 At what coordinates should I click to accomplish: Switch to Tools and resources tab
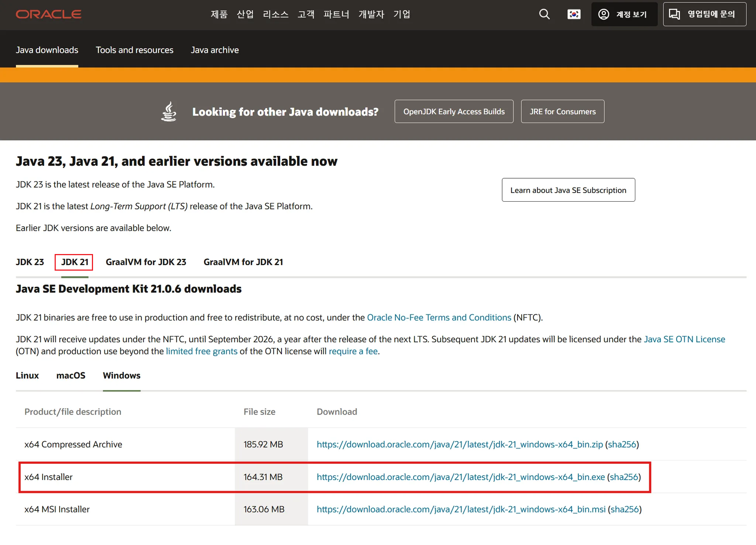point(134,50)
